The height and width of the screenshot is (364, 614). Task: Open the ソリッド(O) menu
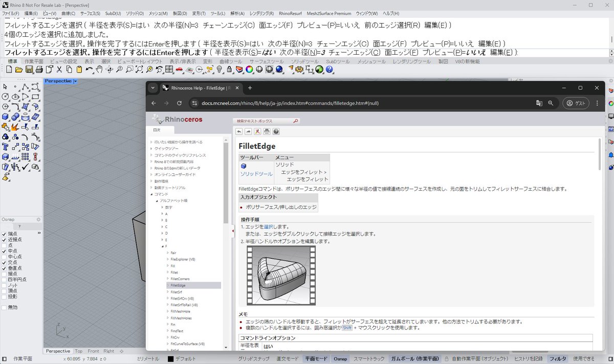pyautogui.click(x=135, y=13)
